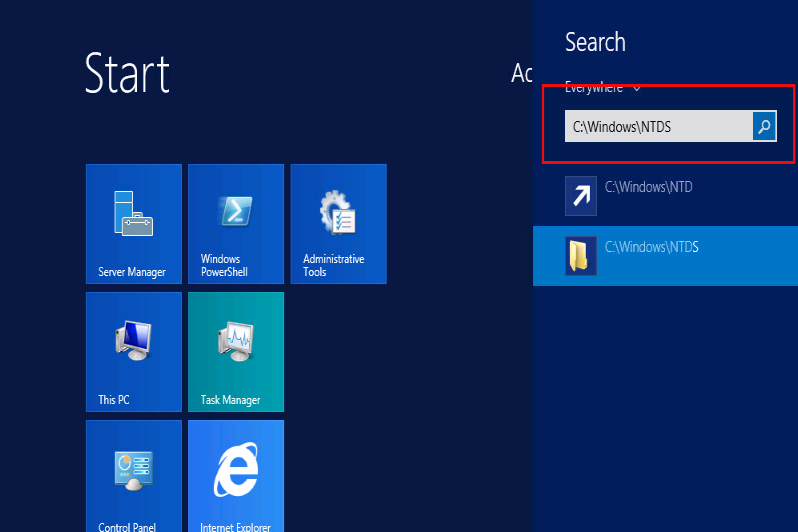Image resolution: width=798 pixels, height=532 pixels.
Task: Focus the search box containing C:\Windows\NTDS
Action: click(659, 126)
